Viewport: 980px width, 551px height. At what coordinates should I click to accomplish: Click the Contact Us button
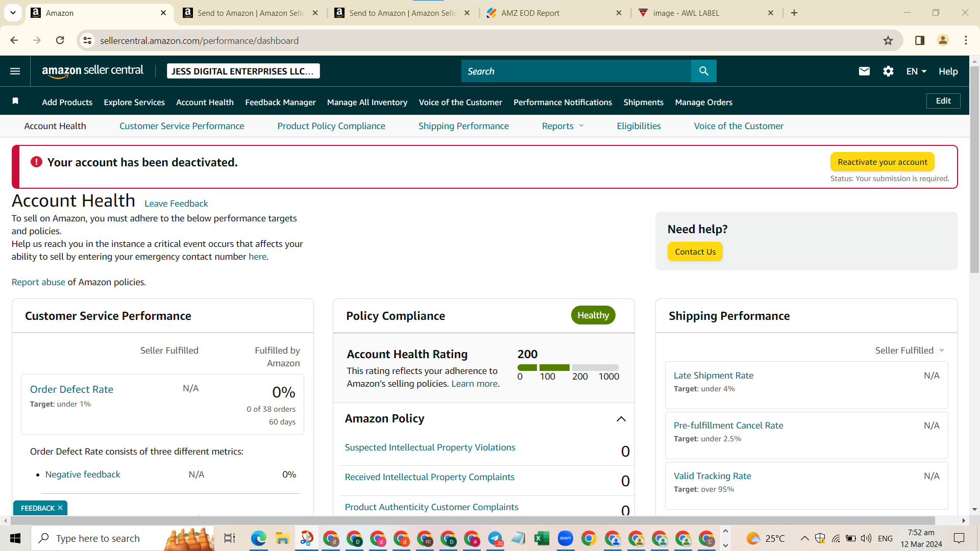tap(695, 252)
